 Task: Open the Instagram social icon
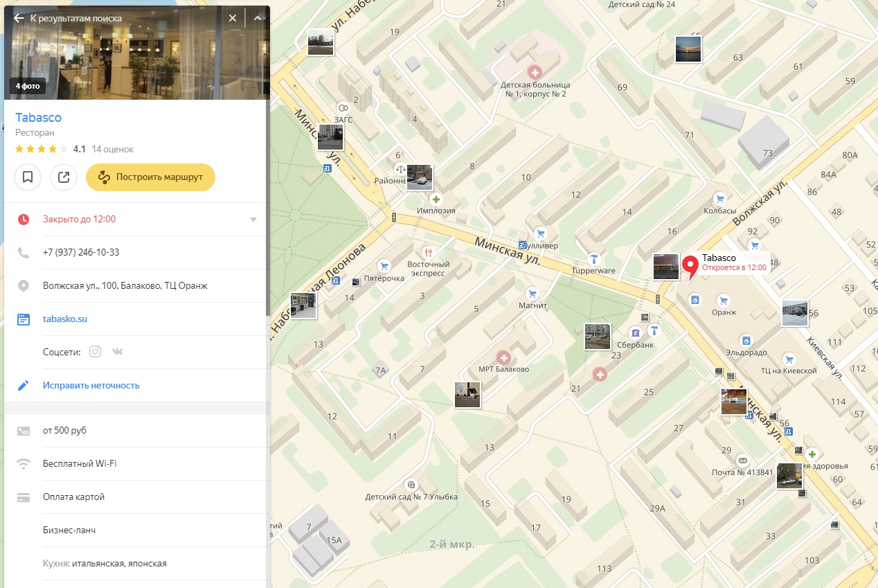pyautogui.click(x=96, y=352)
